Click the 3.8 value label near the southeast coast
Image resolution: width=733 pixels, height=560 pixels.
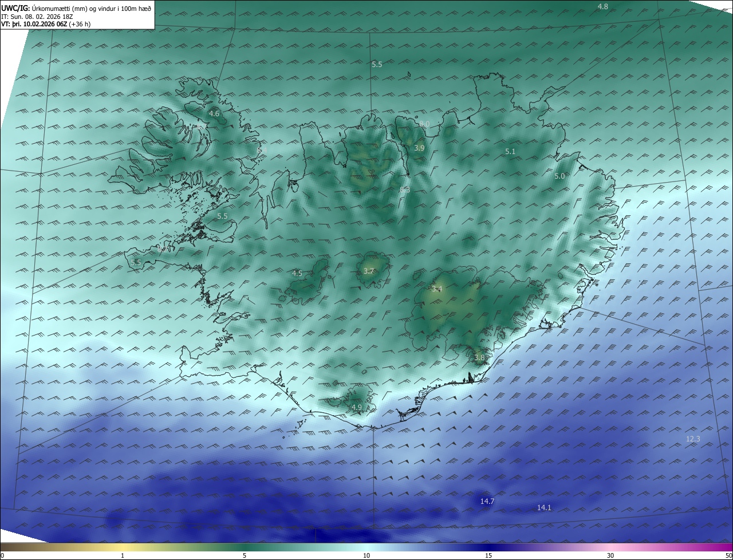[x=479, y=358]
